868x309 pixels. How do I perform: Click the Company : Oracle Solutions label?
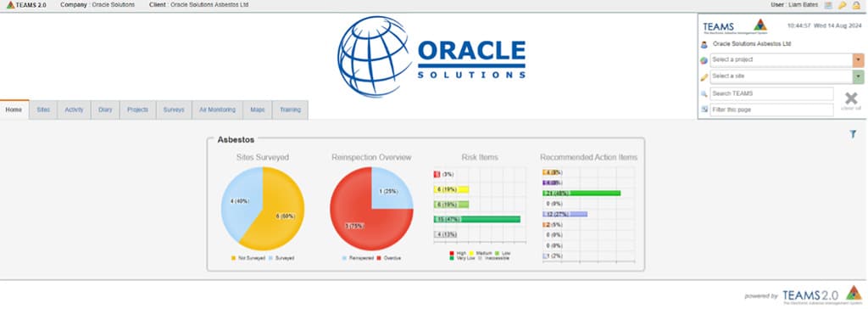tap(97, 5)
